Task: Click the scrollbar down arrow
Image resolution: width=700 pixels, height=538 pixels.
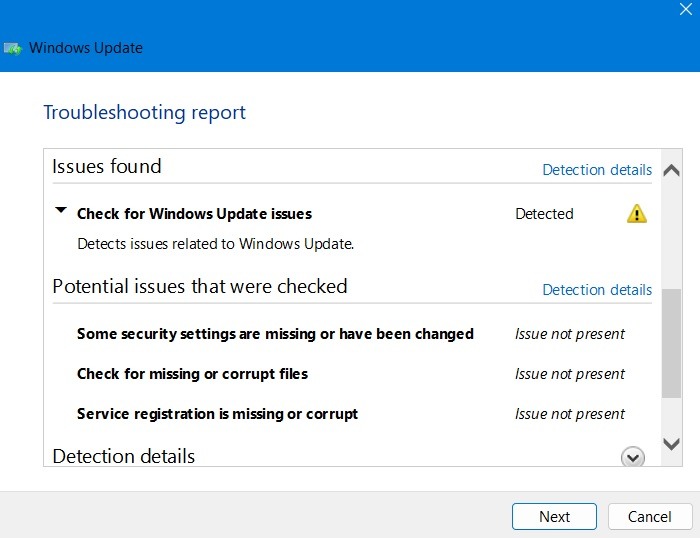Action: coord(671,444)
